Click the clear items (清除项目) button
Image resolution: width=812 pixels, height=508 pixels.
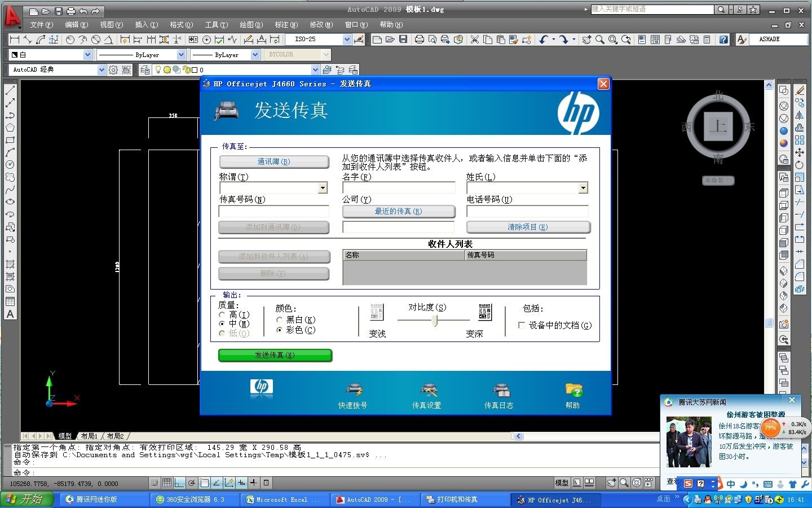click(528, 227)
